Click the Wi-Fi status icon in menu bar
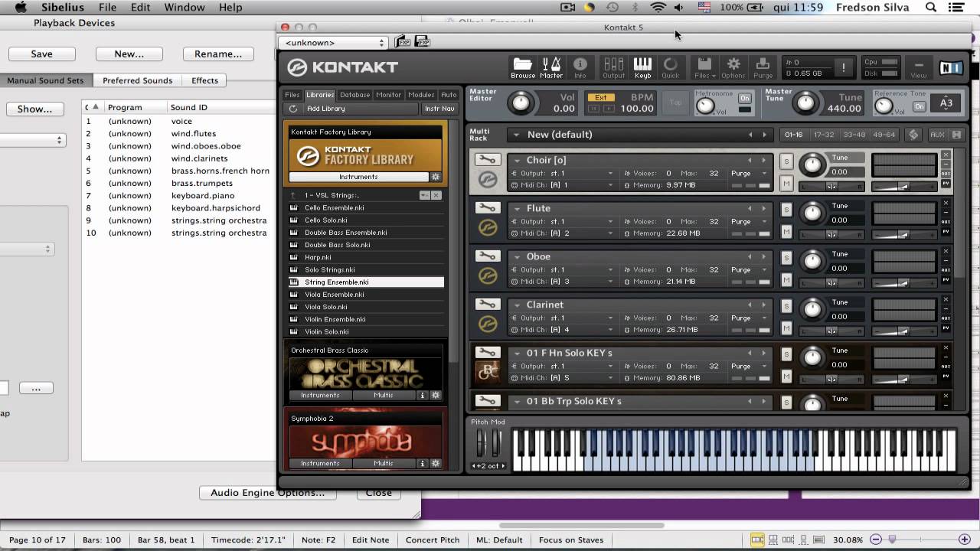Screen dimensions: 980x551 tap(658, 8)
